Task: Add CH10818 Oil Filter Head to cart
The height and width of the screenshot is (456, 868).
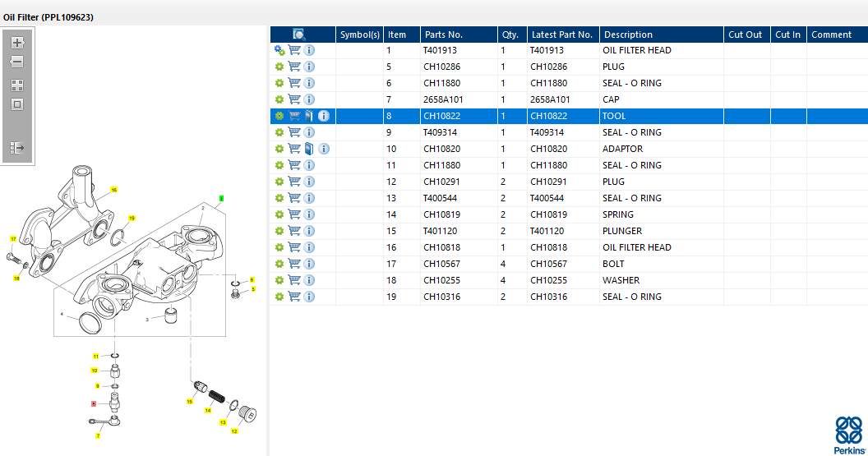Action: (x=294, y=247)
